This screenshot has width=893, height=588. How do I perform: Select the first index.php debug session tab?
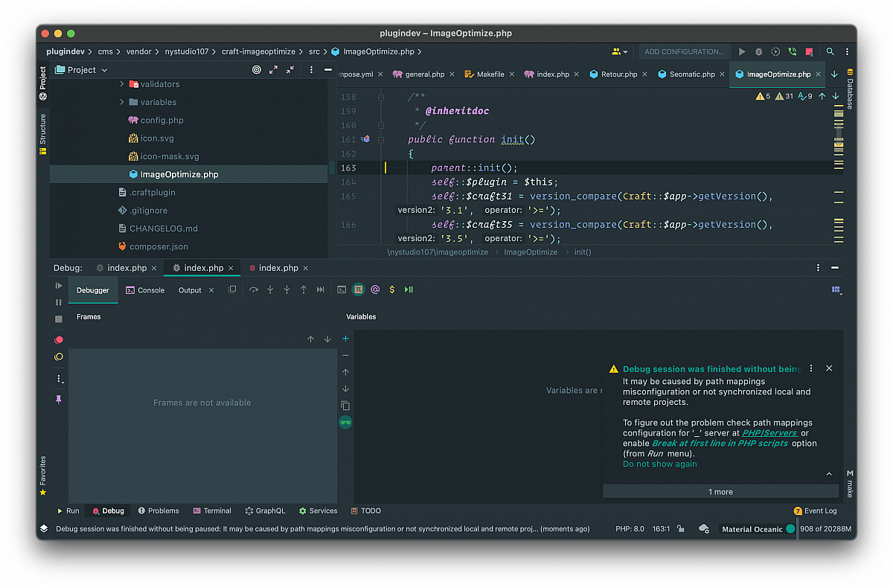(x=127, y=268)
